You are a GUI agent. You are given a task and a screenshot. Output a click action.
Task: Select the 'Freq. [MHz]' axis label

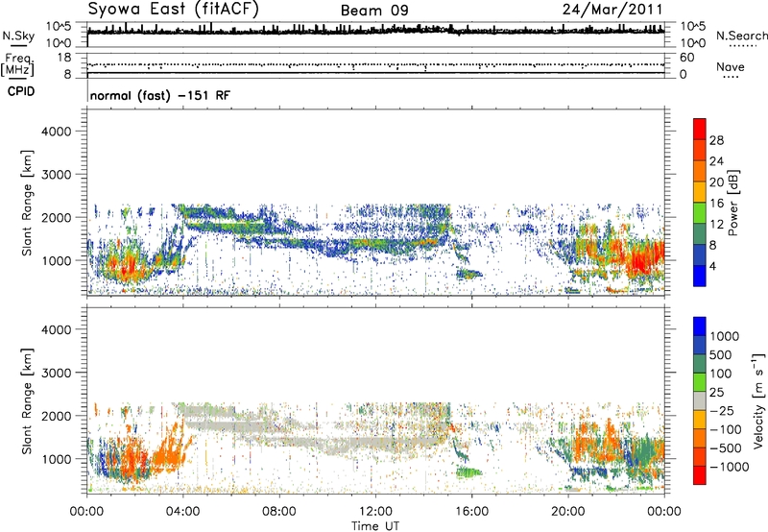click(x=17, y=65)
